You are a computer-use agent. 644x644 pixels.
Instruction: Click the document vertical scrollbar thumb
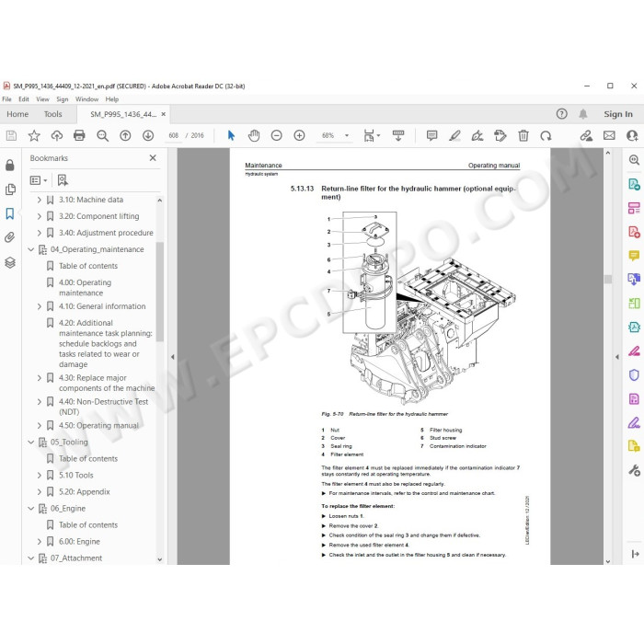pyautogui.click(x=608, y=280)
